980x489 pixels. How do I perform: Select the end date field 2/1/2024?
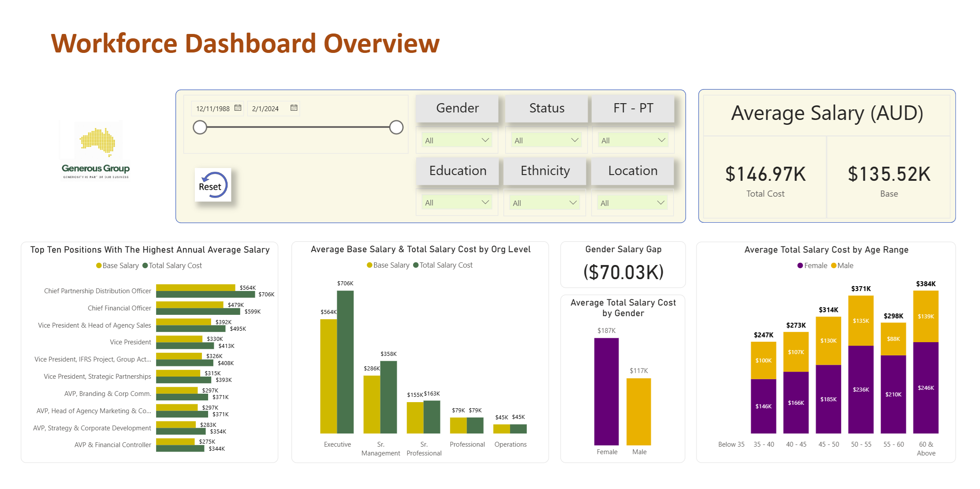(x=265, y=108)
